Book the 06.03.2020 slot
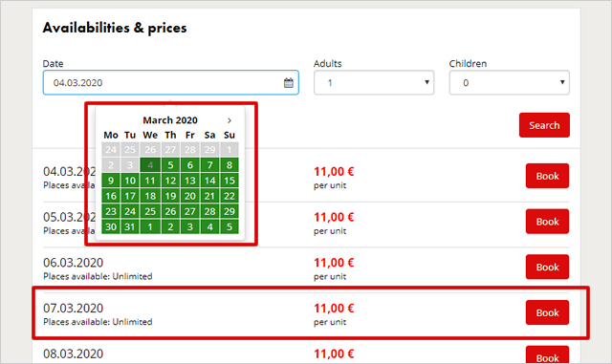Image resolution: width=612 pixels, height=364 pixels. [547, 268]
